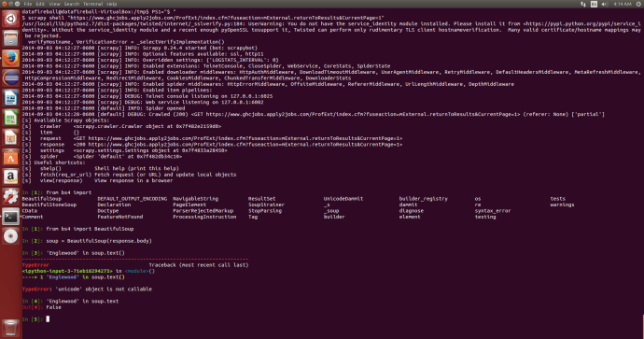Screen dimensions: 644x339
Task: Open the Files manager in the launcher
Action: [10, 39]
